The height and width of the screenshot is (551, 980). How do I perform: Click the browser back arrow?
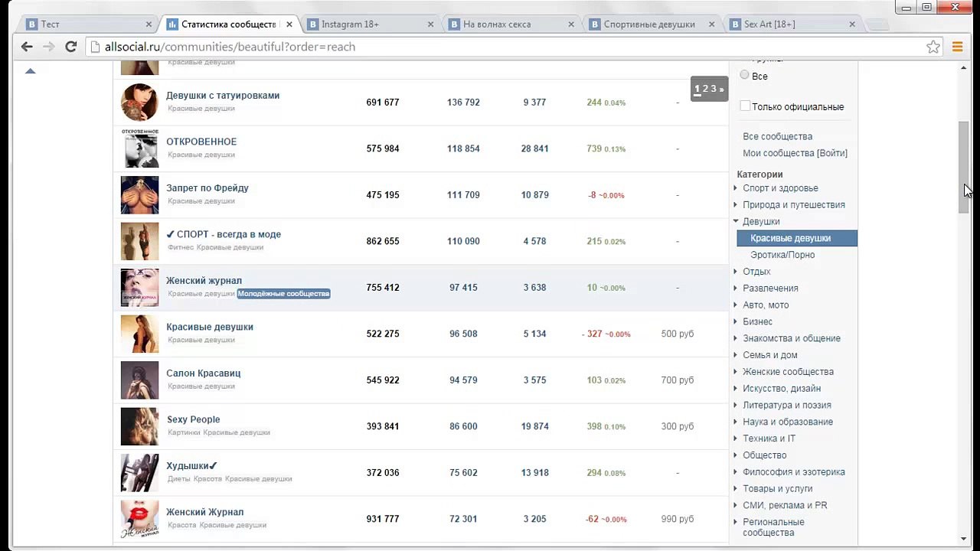27,47
